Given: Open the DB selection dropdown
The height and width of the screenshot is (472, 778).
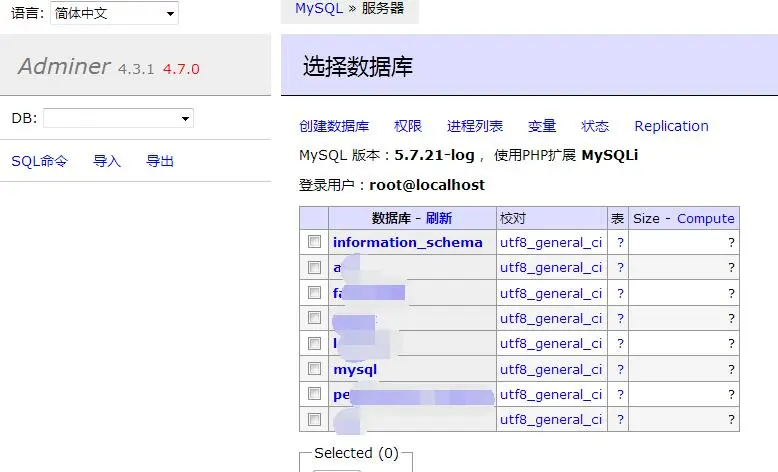Looking at the screenshot, I should point(118,118).
